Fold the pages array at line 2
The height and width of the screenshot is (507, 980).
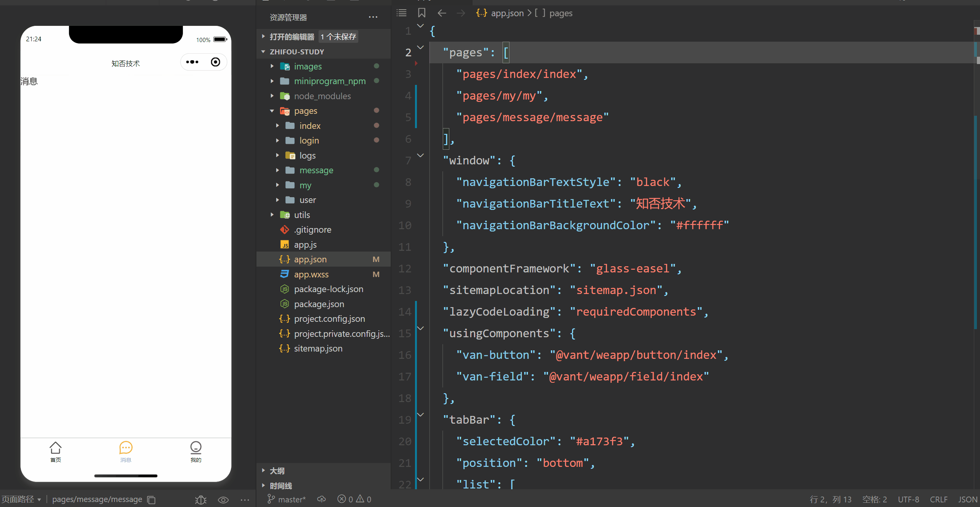pyautogui.click(x=420, y=47)
